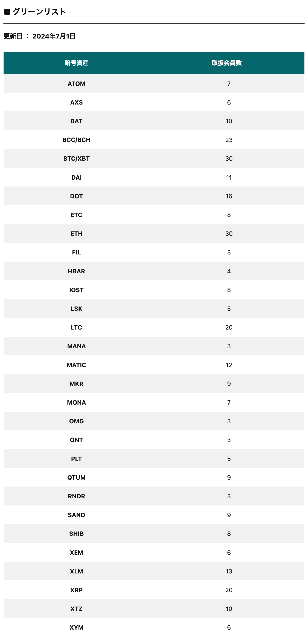308x644 pixels.
Task: Click the 取扱会員数 column header
Action: pyautogui.click(x=226, y=63)
